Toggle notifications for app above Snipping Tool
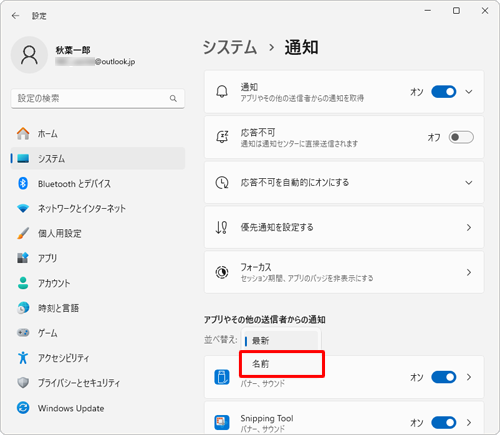Image resolution: width=500 pixels, height=435 pixels. click(x=444, y=377)
